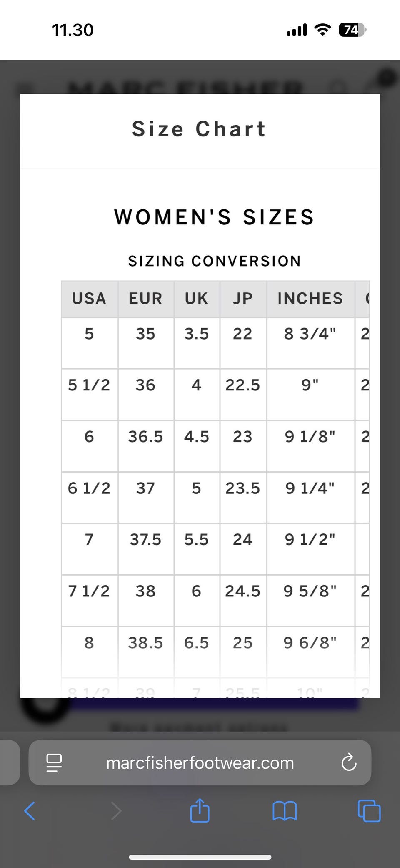Tap the UK 6.5 size cell

[x=196, y=643]
